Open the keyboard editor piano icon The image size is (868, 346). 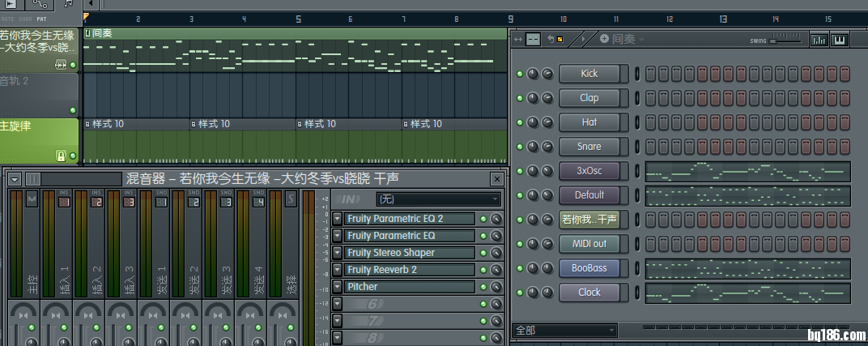coord(840,39)
